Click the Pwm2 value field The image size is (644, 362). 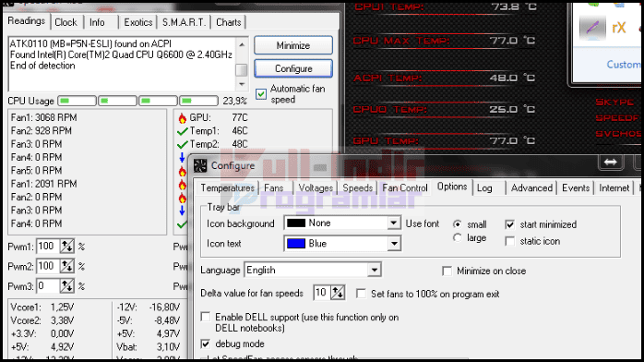pyautogui.click(x=48, y=266)
